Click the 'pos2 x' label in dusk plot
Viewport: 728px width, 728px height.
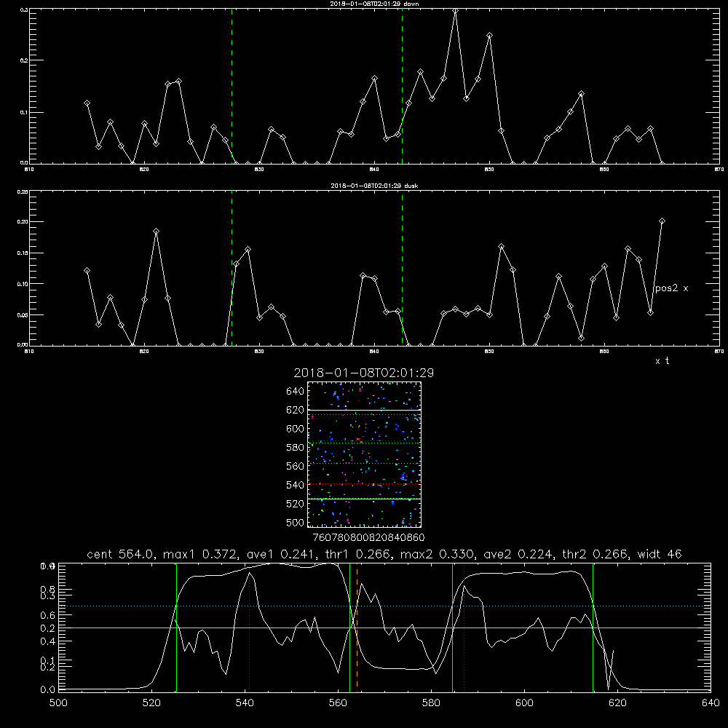(671, 288)
